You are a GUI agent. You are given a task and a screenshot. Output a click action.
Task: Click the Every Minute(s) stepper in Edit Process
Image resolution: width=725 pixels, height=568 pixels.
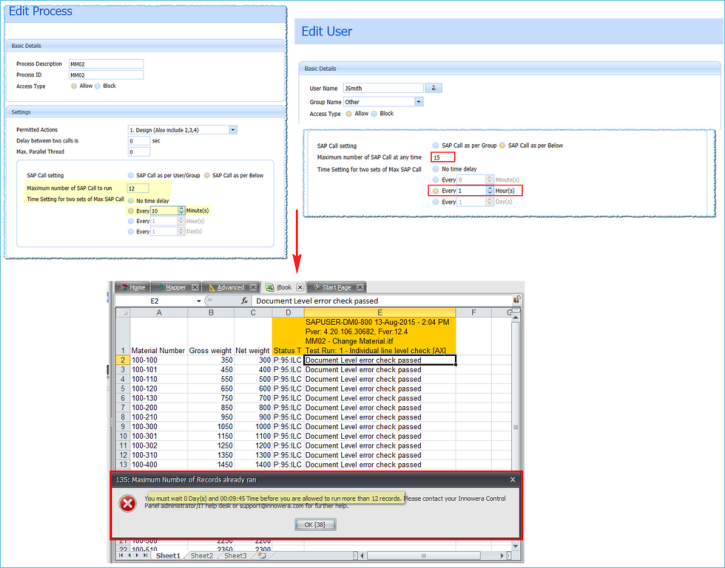point(182,210)
